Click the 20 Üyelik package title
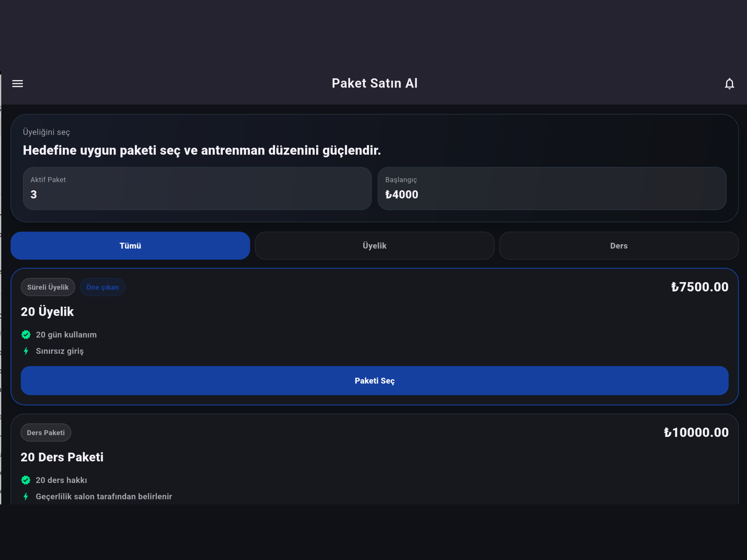 (x=47, y=311)
